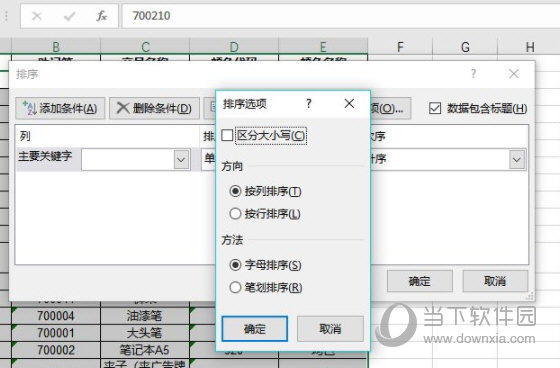Click 取消 in the 排序 dialog
560x368 pixels.
495,281
